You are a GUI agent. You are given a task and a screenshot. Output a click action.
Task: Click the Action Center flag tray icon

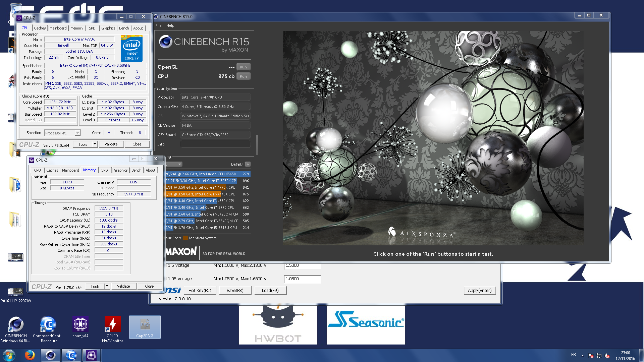[591, 356]
